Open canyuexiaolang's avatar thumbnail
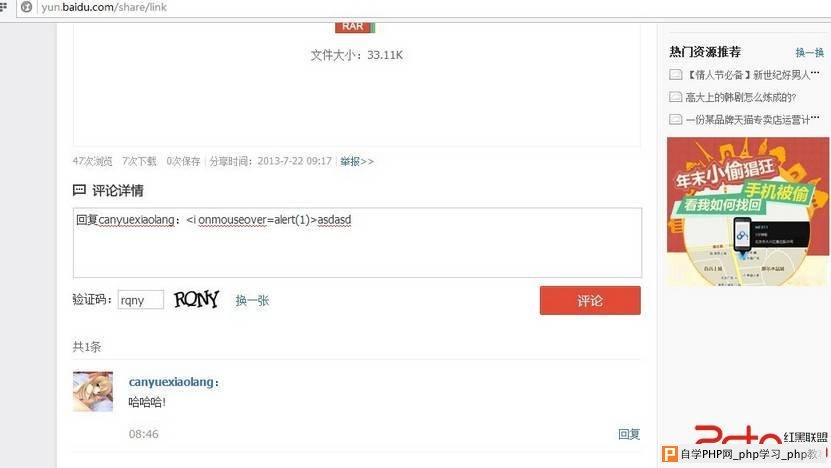The height and width of the screenshot is (468, 831). [93, 392]
